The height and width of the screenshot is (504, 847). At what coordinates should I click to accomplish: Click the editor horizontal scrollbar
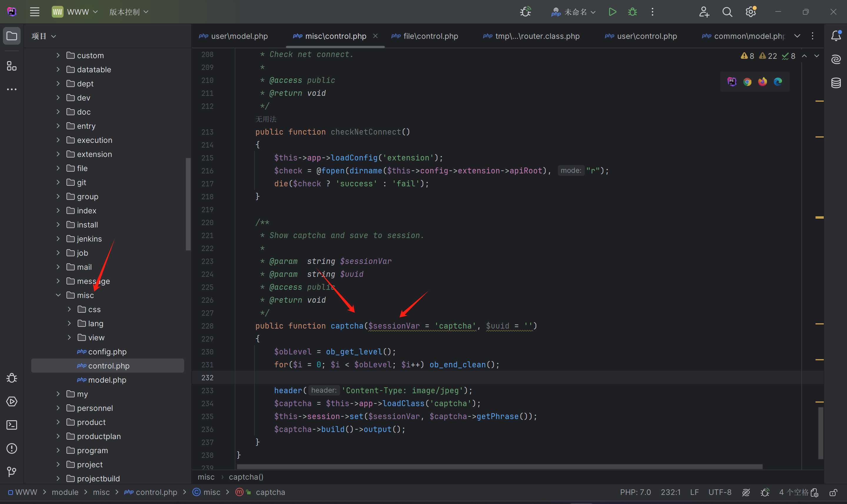[500, 466]
